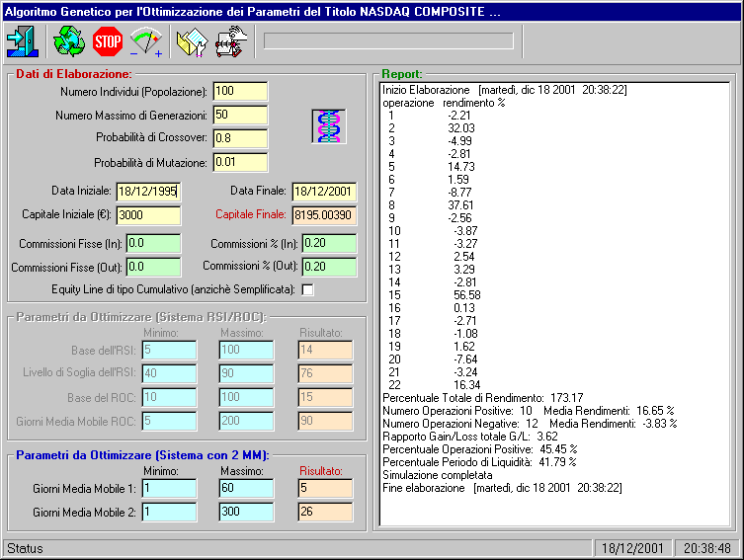Click Giorni Media Mobile ROC Risultato field
Screen dimensions: 744x560
pos(325,421)
